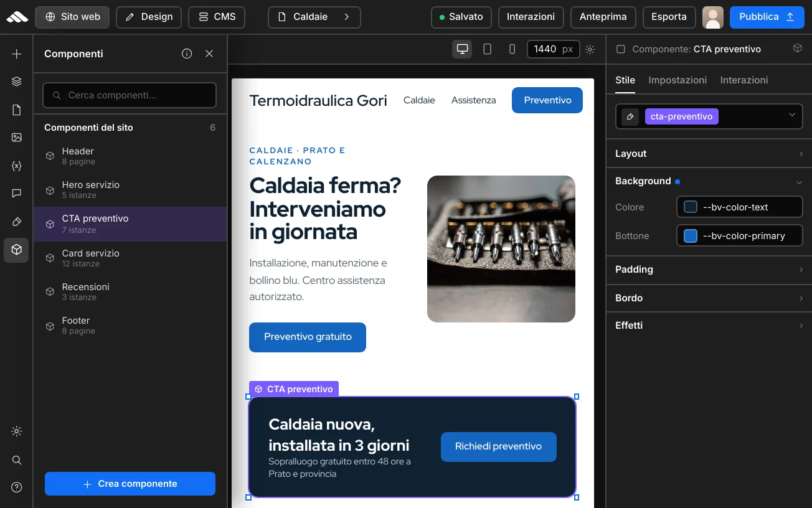This screenshot has width=812, height=508.
Task: Open the Caldaie page selector
Action: [x=314, y=17]
